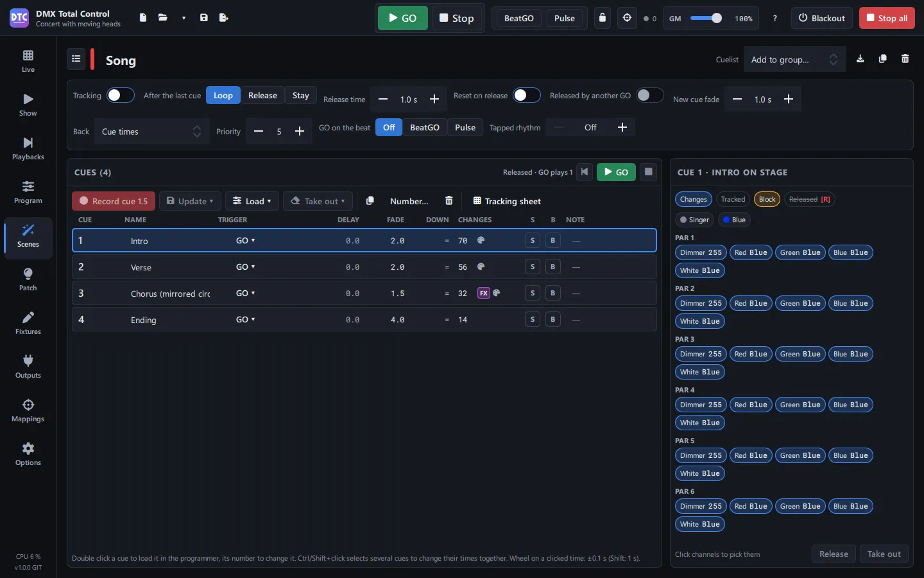Open the Tracking sheet
The height and width of the screenshot is (578, 924).
tap(507, 201)
